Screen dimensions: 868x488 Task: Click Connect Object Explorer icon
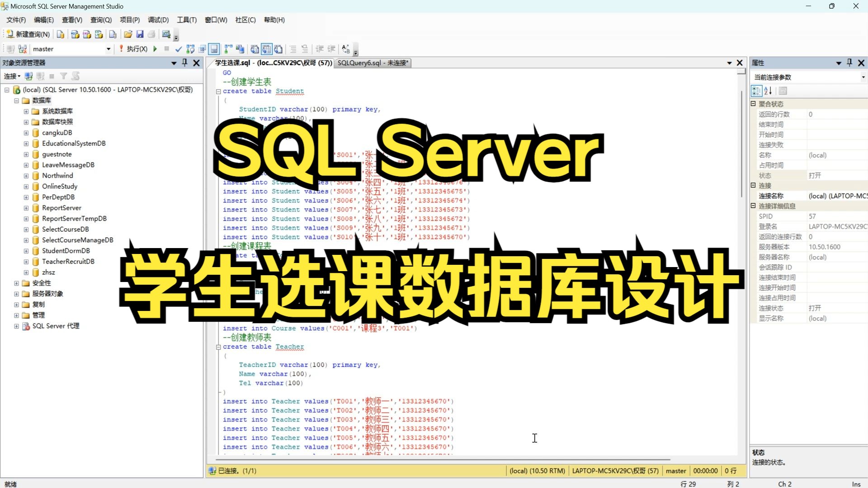pos(28,76)
